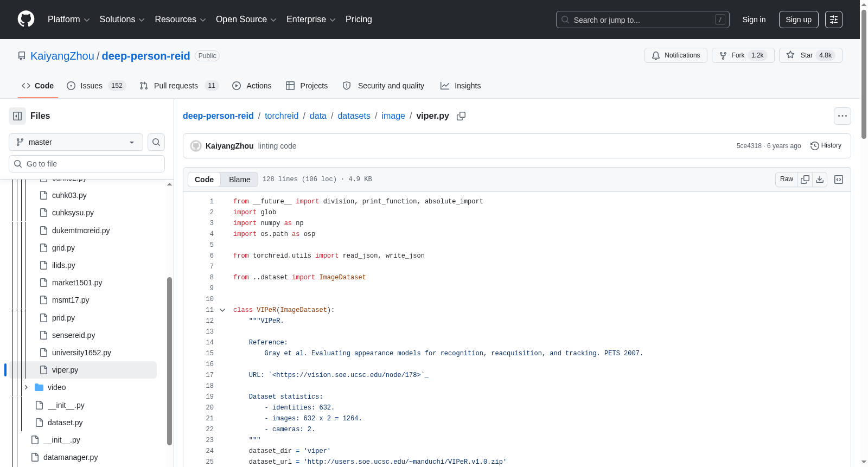This screenshot has width=868, height=467.
Task: Open dataset.py in the file tree
Action: click(x=65, y=423)
